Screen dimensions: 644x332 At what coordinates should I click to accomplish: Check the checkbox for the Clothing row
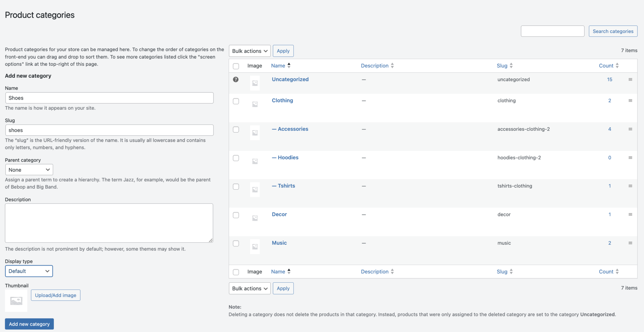(x=236, y=101)
